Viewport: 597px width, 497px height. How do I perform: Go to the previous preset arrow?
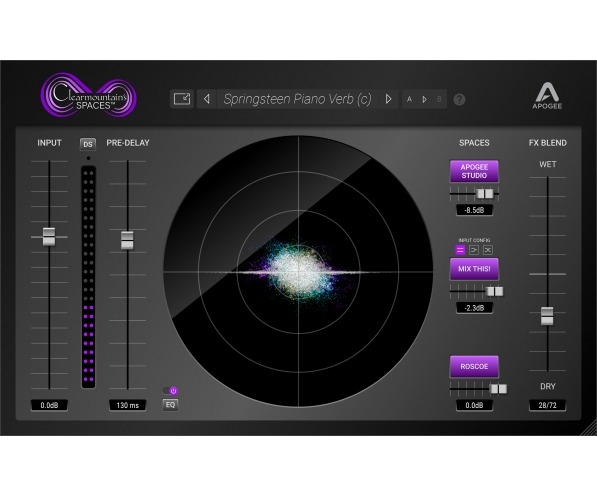click(207, 99)
